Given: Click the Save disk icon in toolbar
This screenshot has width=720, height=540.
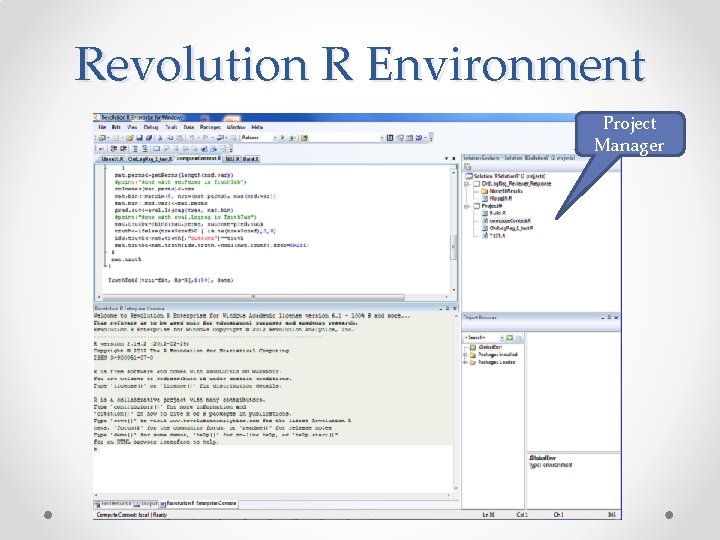Looking at the screenshot, I should pyautogui.click(x=140, y=138).
